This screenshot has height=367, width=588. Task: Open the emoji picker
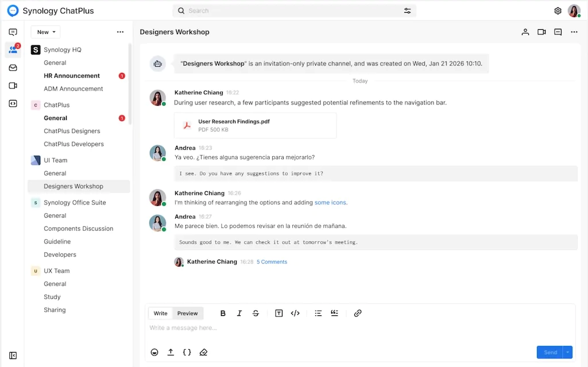154,353
